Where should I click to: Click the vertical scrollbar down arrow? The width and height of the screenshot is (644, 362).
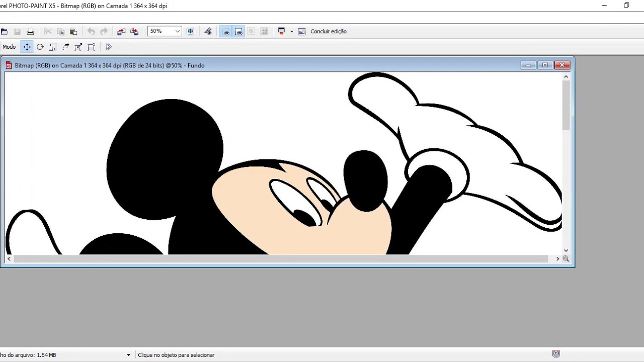pos(566,250)
